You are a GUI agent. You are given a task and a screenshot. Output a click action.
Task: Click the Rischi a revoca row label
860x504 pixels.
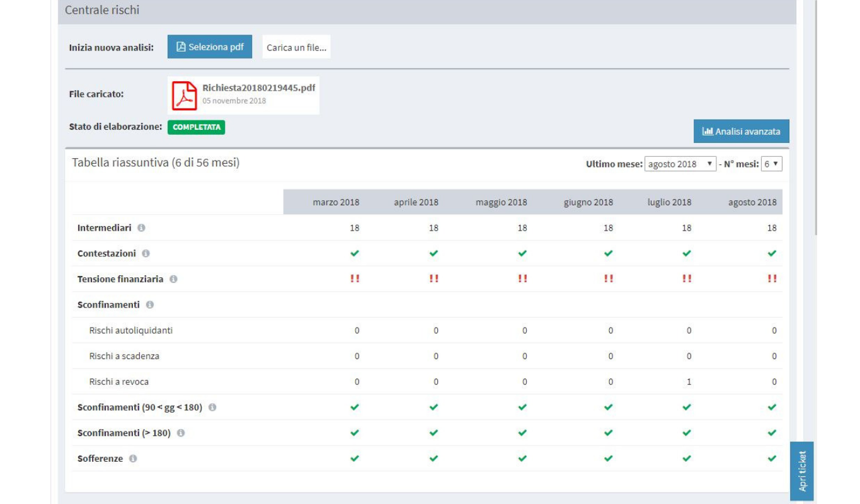119,382
